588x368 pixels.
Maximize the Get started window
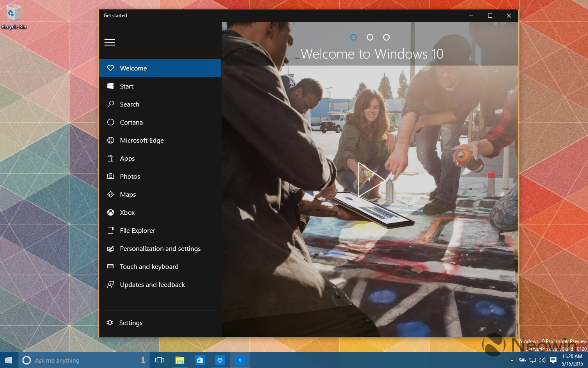point(490,16)
